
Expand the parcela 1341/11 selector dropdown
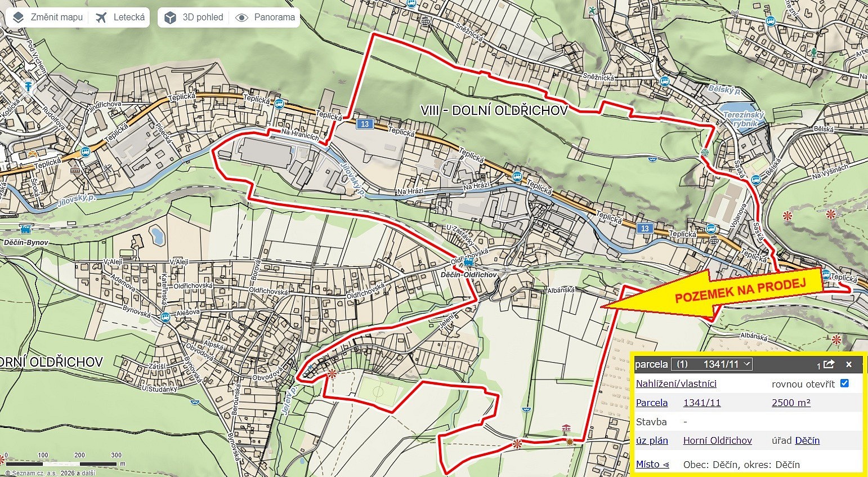712,364
